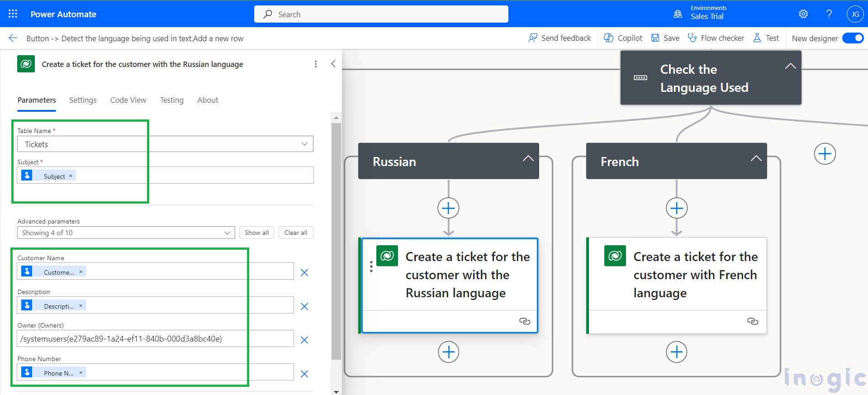Viewport: 868px width, 395px height.
Task: Click the Test button
Action: point(766,38)
